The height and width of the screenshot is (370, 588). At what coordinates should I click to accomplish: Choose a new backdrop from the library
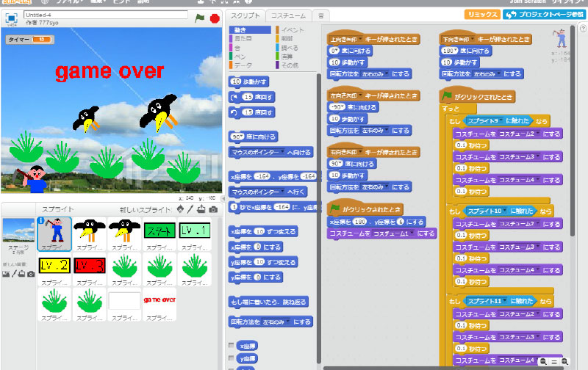(6, 274)
